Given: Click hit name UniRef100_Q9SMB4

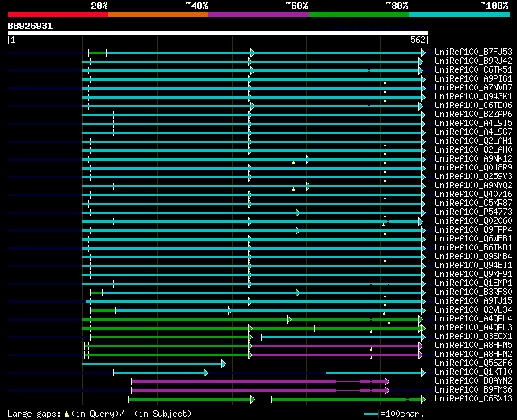Looking at the screenshot, I should point(473,257).
